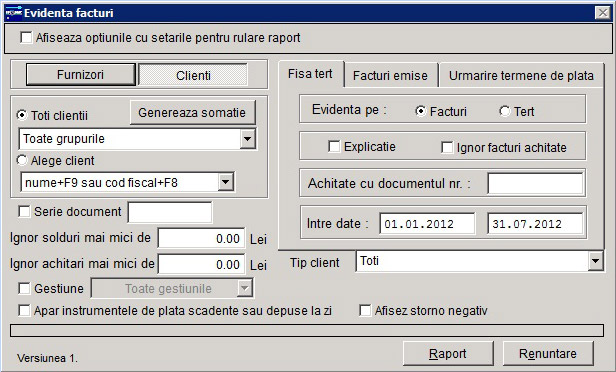Select Evidenta pe Facturi radio button

point(421,112)
